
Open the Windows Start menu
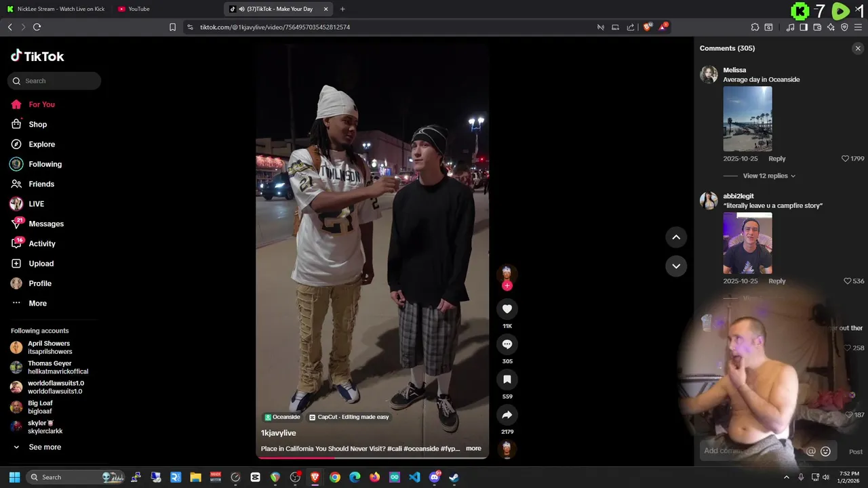pyautogui.click(x=14, y=477)
